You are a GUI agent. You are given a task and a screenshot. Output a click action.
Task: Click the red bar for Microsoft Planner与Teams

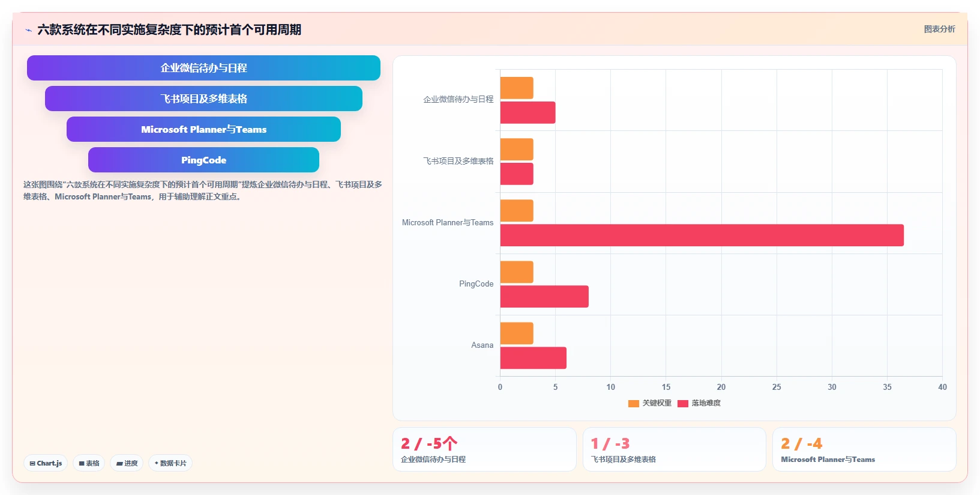[702, 235]
